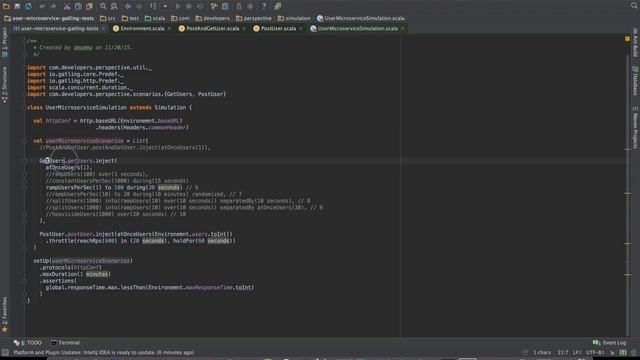Click the yellow inspection indicator square

point(627,39)
